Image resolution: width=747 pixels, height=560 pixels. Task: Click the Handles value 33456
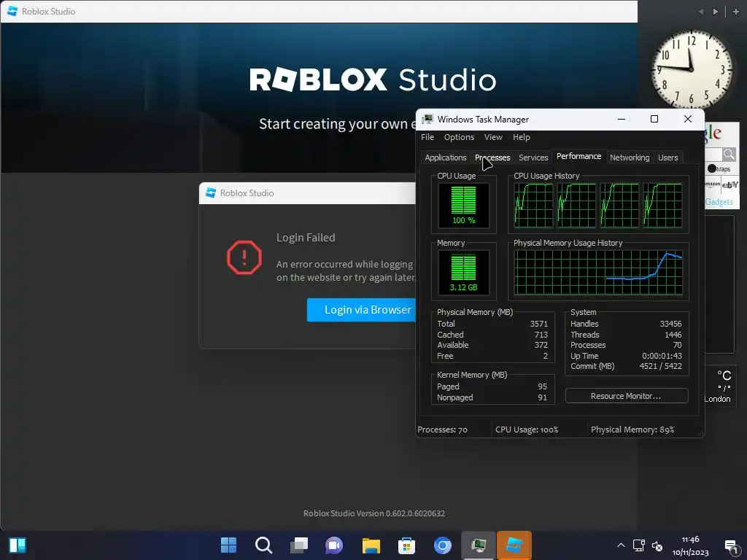670,324
